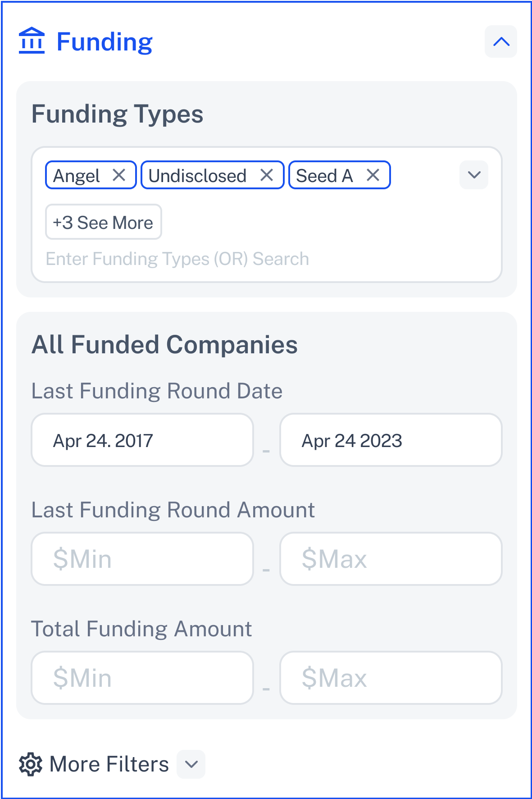This screenshot has width=532, height=799.
Task: Remove the Seed A funding type tag
Action: coord(373,175)
